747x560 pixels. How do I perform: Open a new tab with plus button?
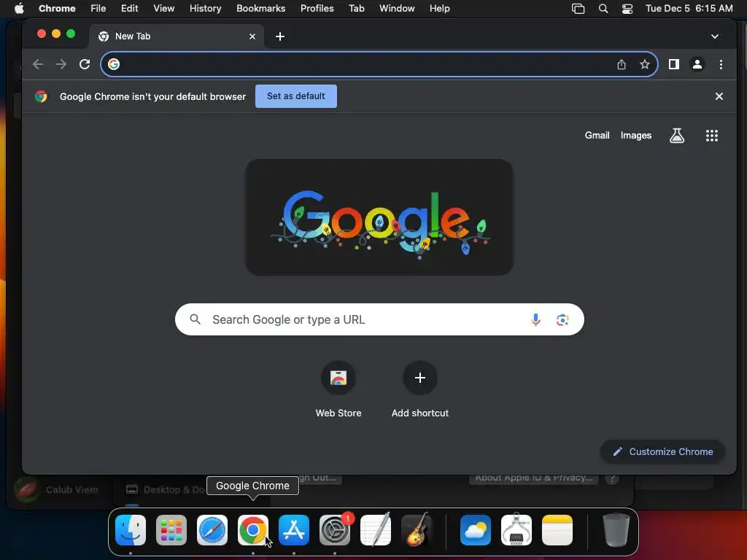point(280,36)
